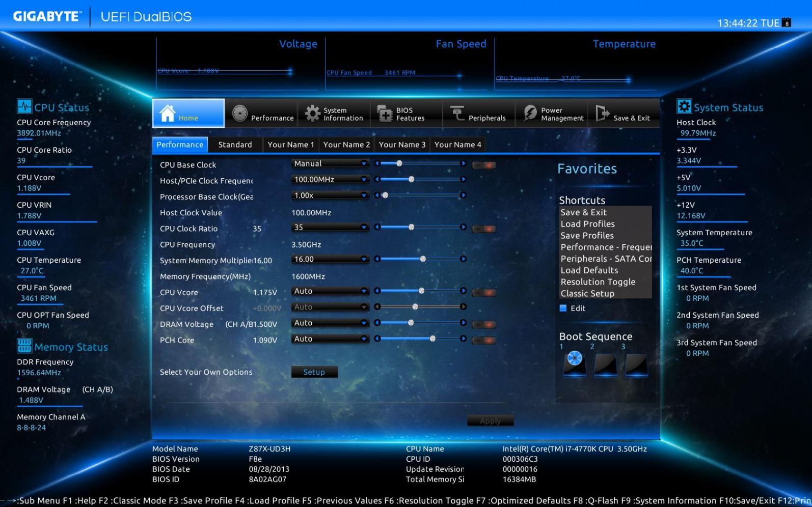Click left arrow of Processor Base Clock slider
Image resolution: width=812 pixels, height=507 pixels.
(x=377, y=195)
